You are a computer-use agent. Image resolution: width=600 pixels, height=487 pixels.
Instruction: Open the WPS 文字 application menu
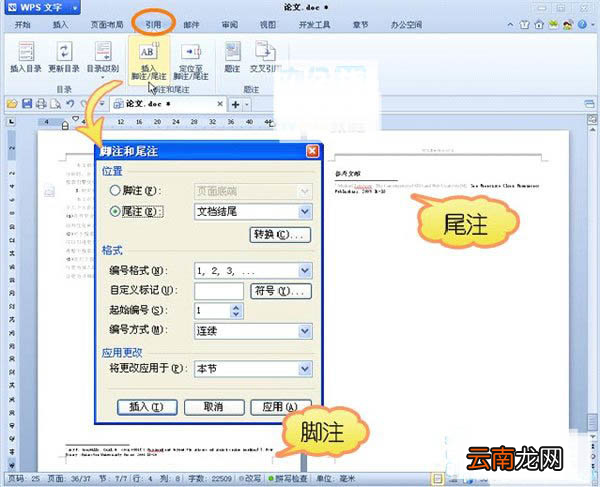(x=42, y=7)
